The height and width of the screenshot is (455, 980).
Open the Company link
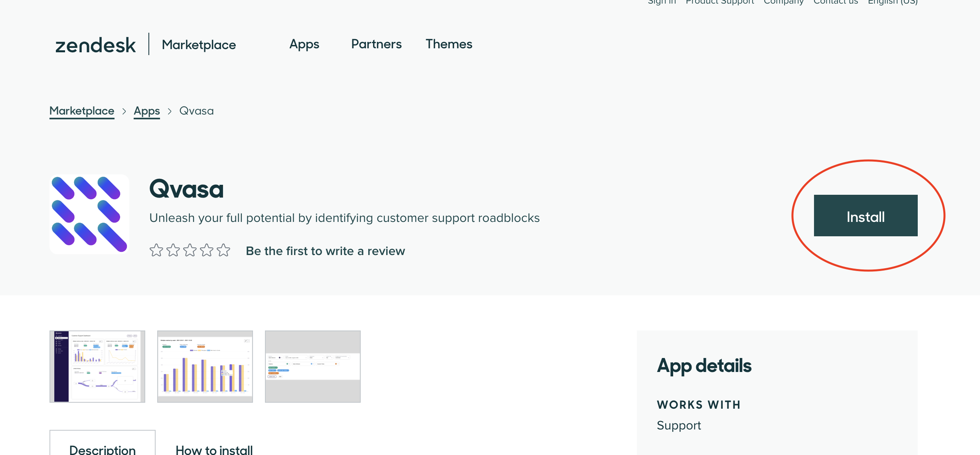[x=784, y=2]
